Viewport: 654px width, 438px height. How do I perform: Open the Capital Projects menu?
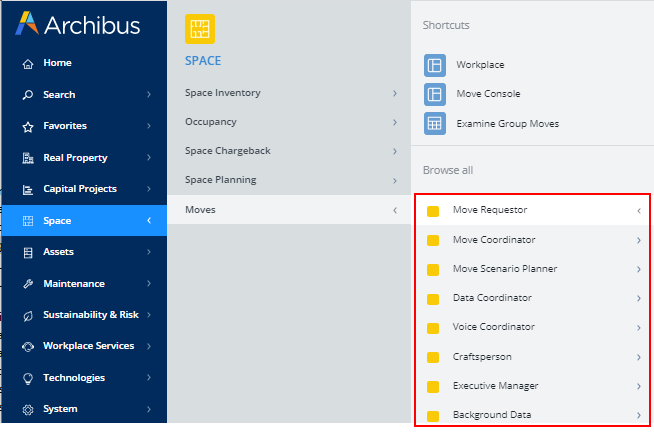(x=80, y=189)
